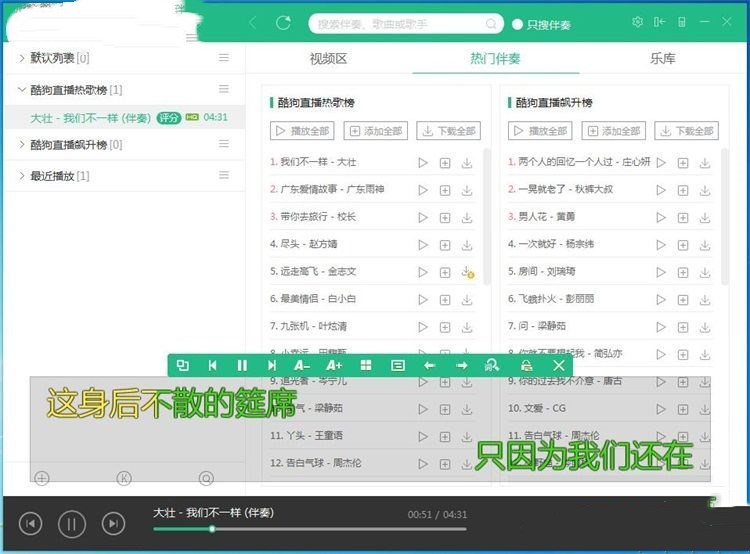Screen dimensions: 750x554
Task: Download 带你去旅行 - 校长
Action: pos(467,218)
